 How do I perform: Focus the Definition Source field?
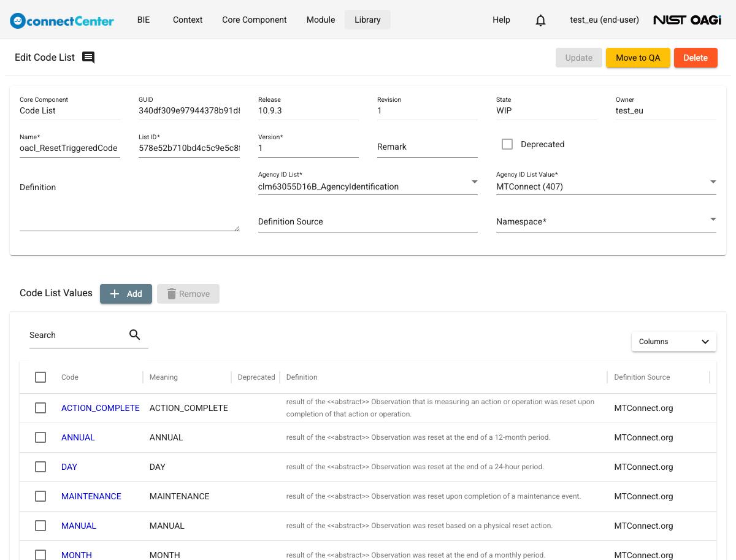(x=367, y=221)
